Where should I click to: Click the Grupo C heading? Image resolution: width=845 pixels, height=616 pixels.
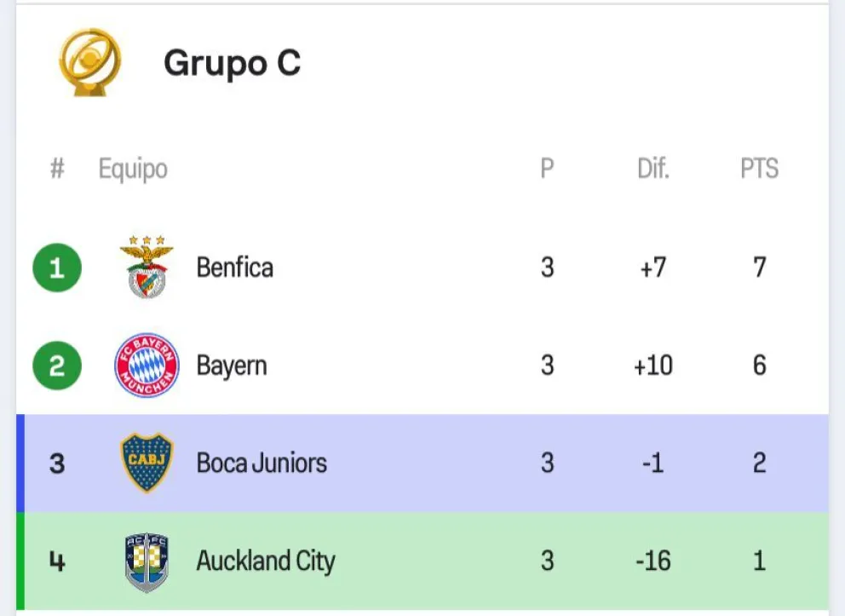coord(232,63)
